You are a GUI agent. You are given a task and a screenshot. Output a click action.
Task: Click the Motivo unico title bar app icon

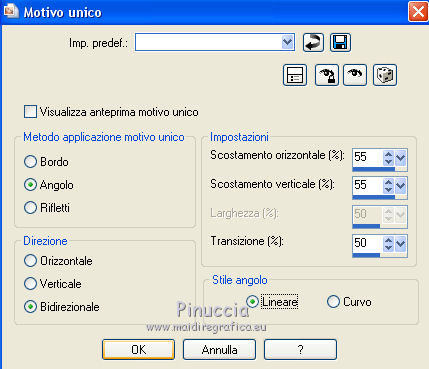coord(10,11)
